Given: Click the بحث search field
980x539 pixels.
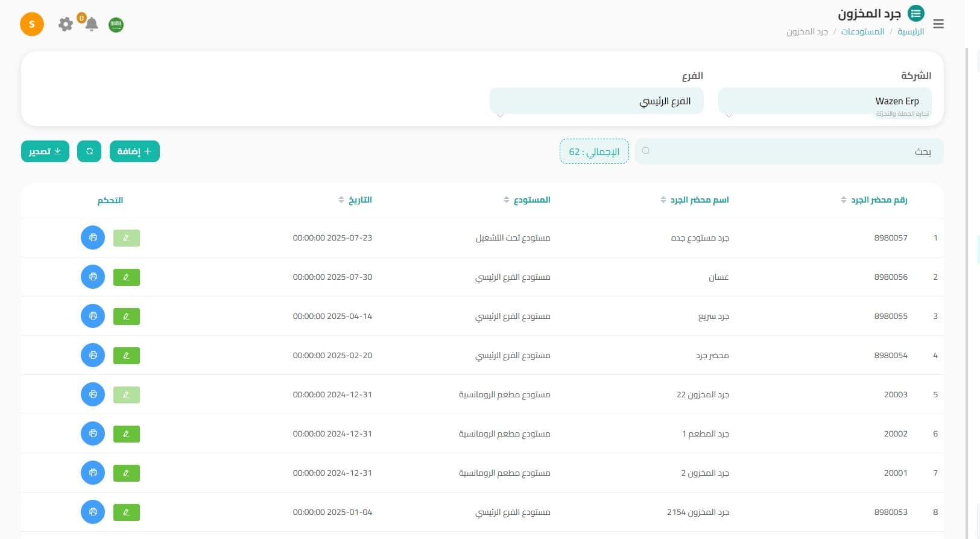Looking at the screenshot, I should point(789,151).
